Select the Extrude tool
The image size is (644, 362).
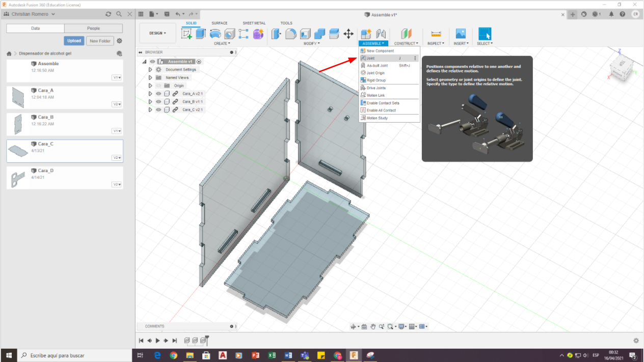(x=201, y=34)
